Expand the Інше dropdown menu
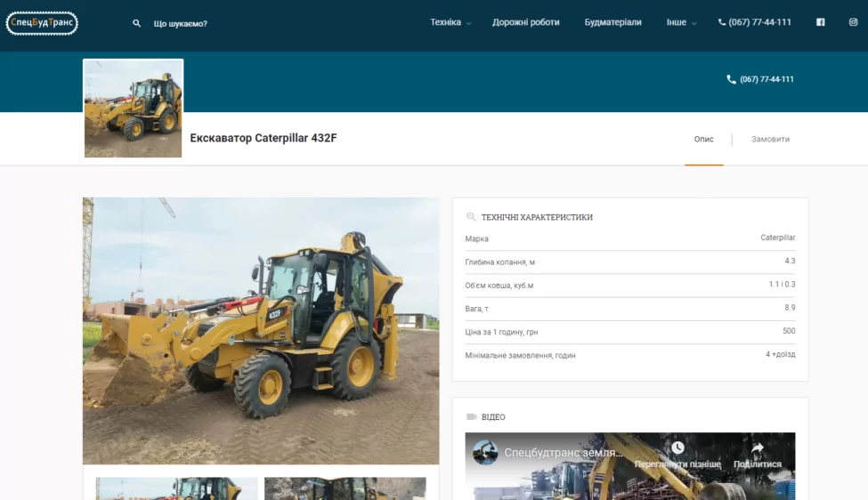868x500 pixels. [x=681, y=22]
